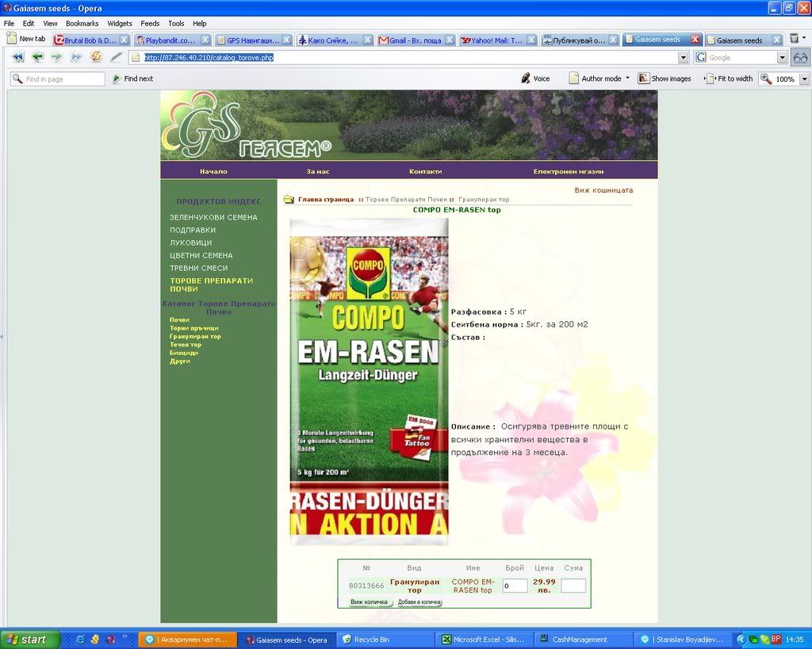Open the Bookmarks menu
Image resolution: width=812 pixels, height=649 pixels.
(x=82, y=24)
